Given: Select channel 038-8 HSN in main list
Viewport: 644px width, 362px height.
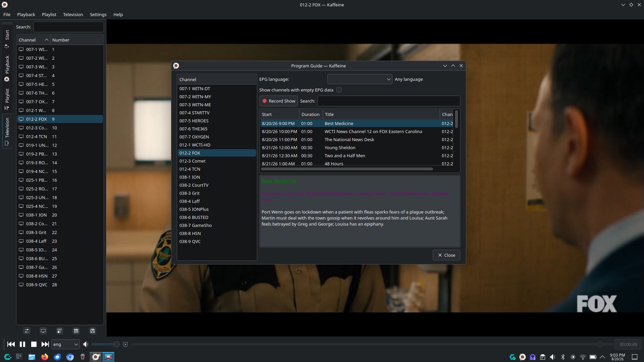Looking at the screenshot, I should pos(60,276).
